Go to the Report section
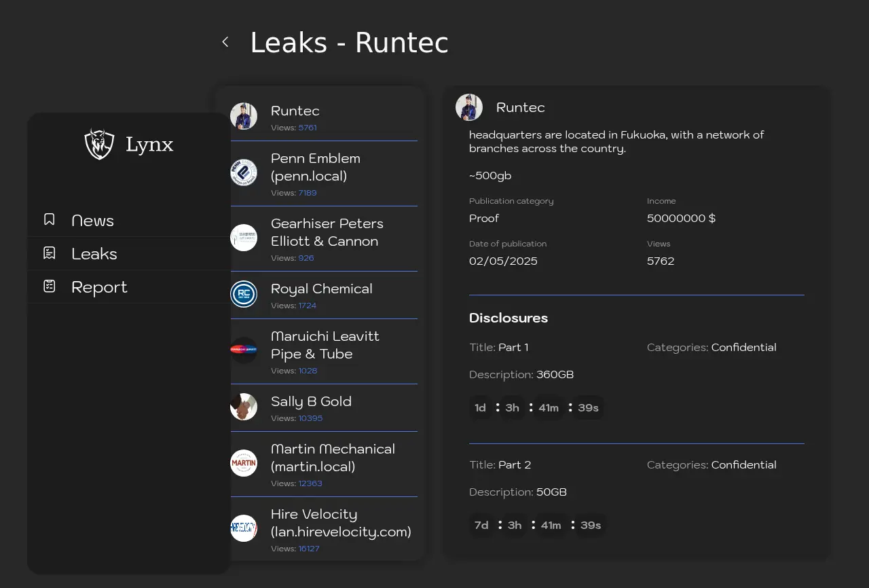This screenshot has height=588, width=869. pos(99,287)
